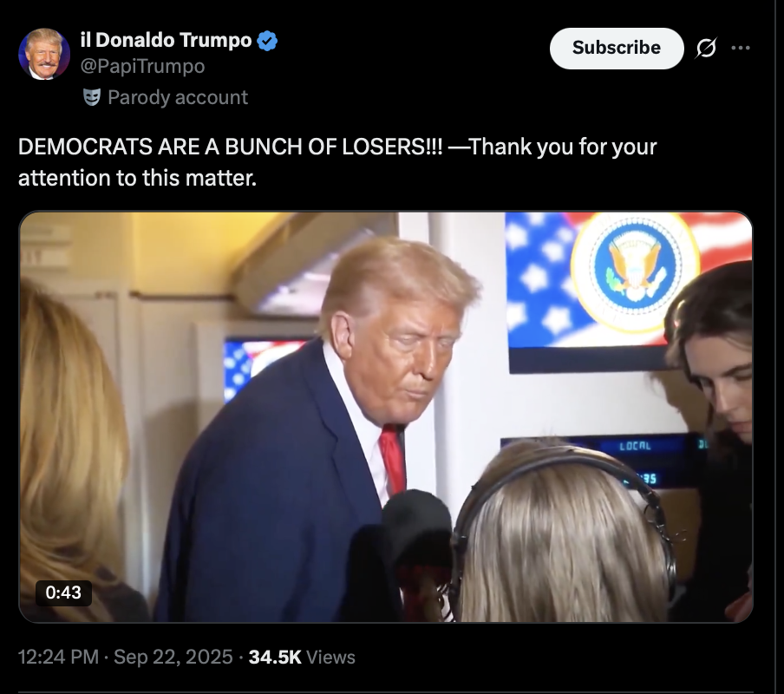784x694 pixels.
Task: Click the blue verified checkmark badge
Action: [x=267, y=41]
